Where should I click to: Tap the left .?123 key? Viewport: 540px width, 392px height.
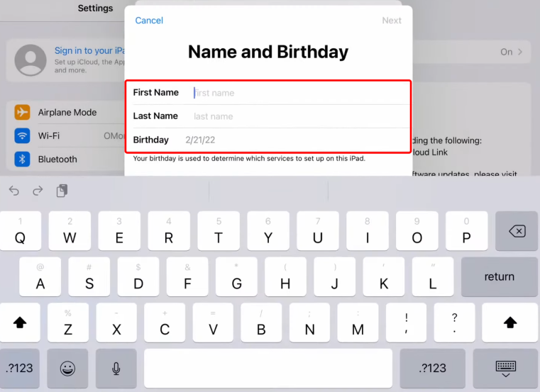coord(20,368)
